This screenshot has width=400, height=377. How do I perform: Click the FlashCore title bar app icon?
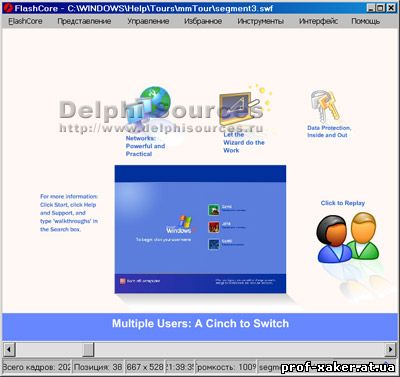click(x=7, y=8)
